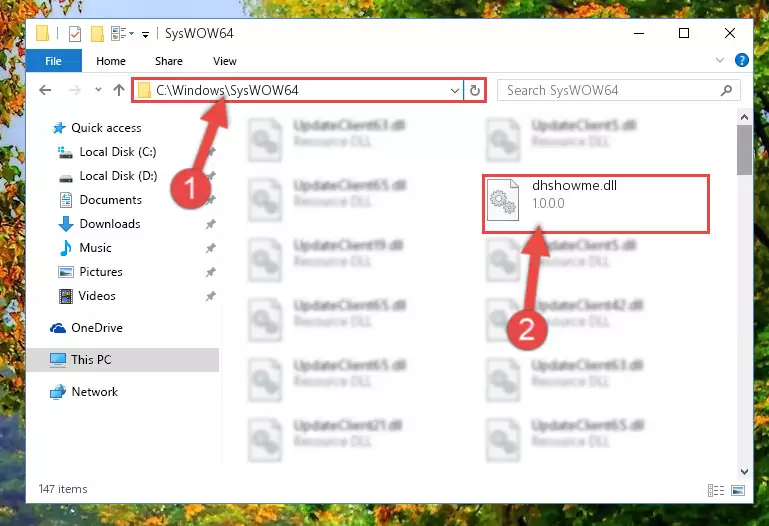Click the vertical scrollbar thumb
The height and width of the screenshot is (526, 769).
point(744,150)
